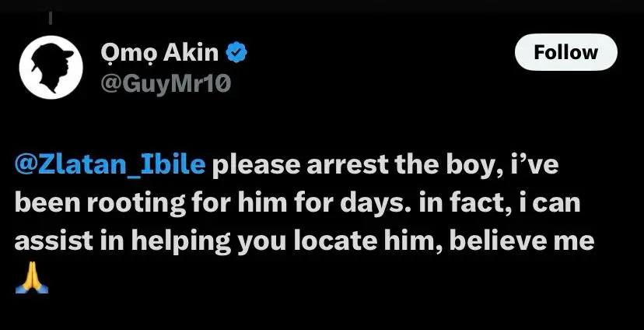This screenshot has width=644, height=330.
Task: Open the @Zlatan_Ibile mention link
Action: pyautogui.click(x=110, y=165)
